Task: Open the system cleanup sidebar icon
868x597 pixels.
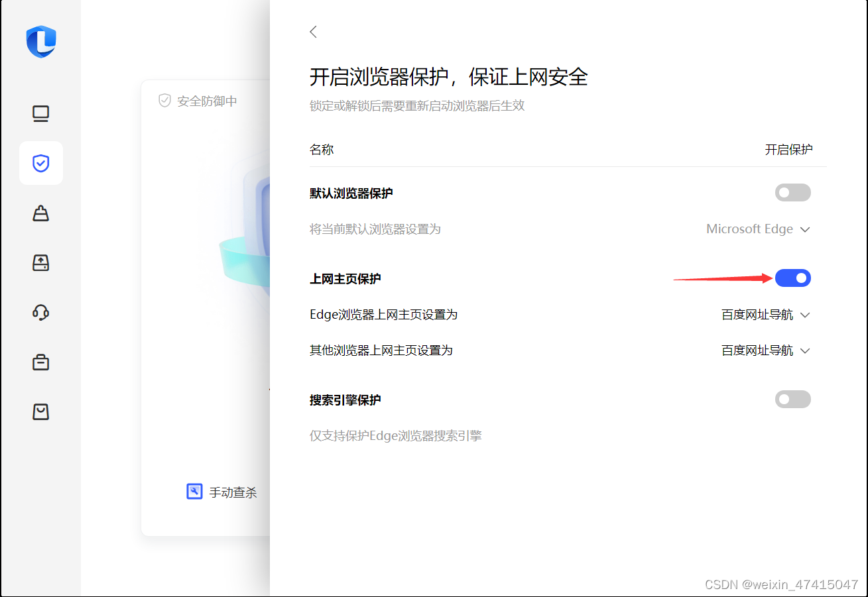Action: point(40,213)
